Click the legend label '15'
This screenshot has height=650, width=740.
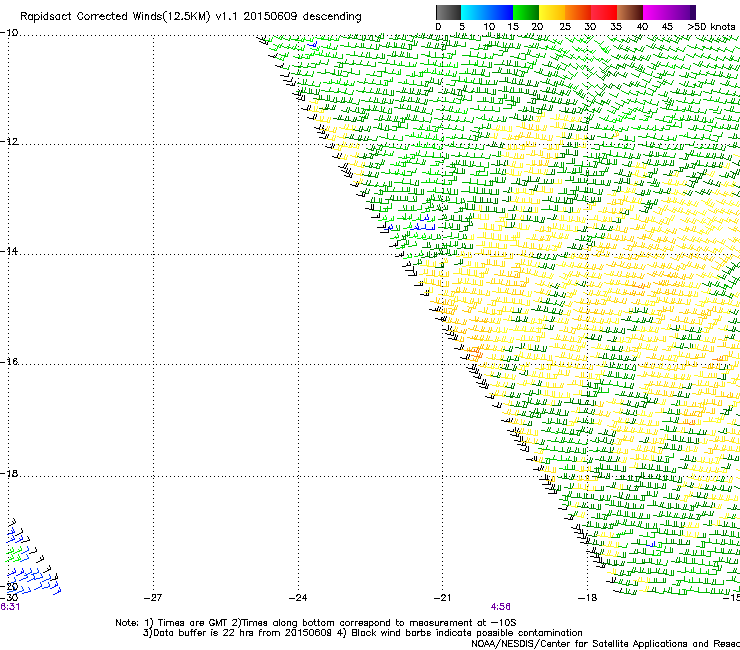tap(513, 27)
